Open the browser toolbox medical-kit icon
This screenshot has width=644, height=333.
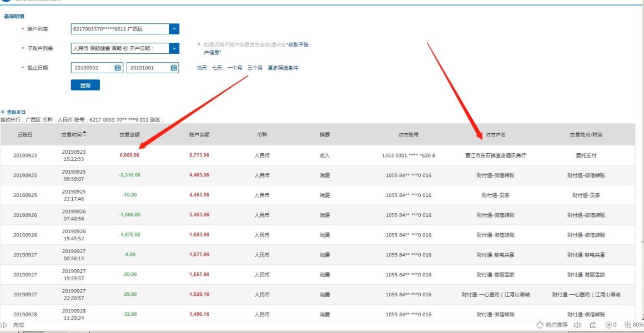coord(593,325)
